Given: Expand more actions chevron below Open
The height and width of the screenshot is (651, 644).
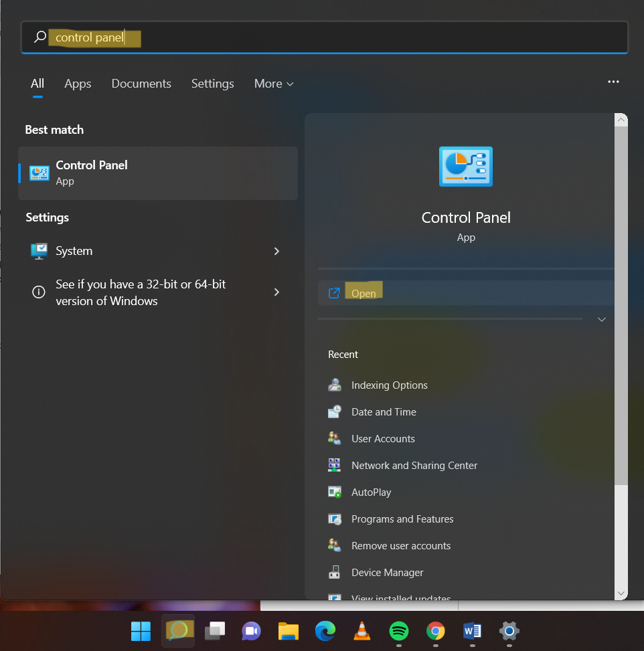Looking at the screenshot, I should (x=601, y=320).
